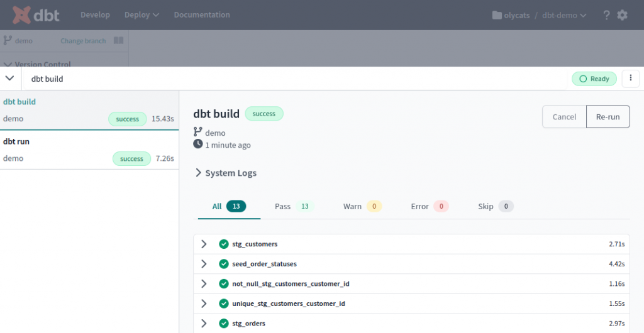The image size is (644, 333).
Task: Open the Deploy dropdown menu
Action: [x=142, y=14]
